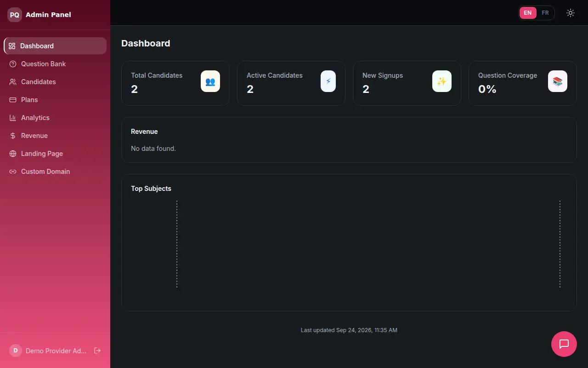Image resolution: width=588 pixels, height=368 pixels.
Task: Click the New Signups sparkles icon
Action: pyautogui.click(x=442, y=81)
